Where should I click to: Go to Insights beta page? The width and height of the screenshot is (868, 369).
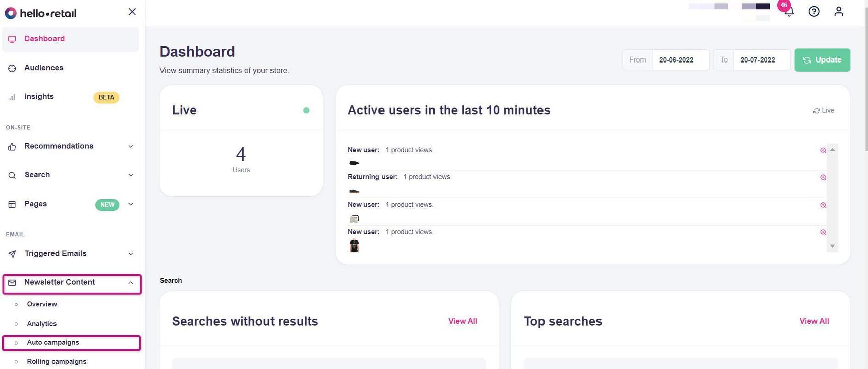click(39, 97)
